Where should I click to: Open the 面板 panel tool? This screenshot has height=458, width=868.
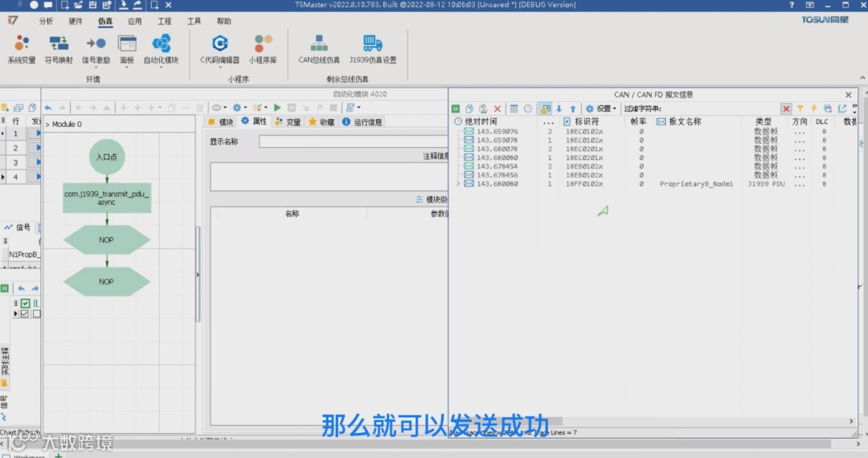tap(127, 49)
